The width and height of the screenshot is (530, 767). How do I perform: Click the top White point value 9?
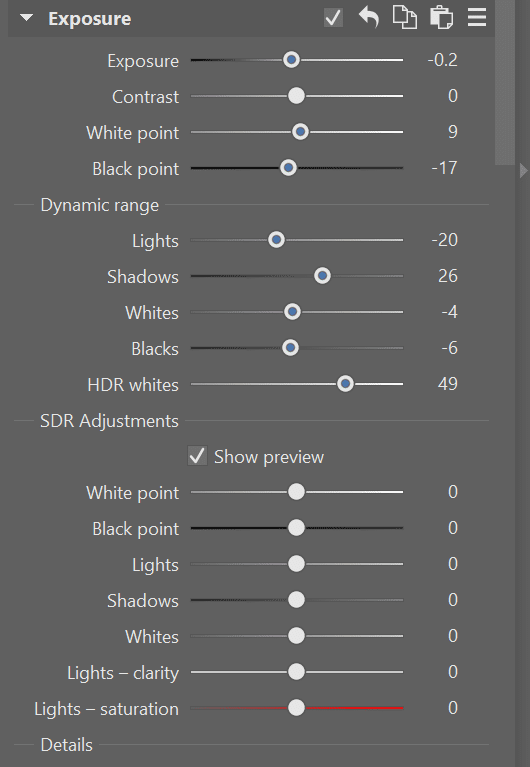[x=453, y=132]
